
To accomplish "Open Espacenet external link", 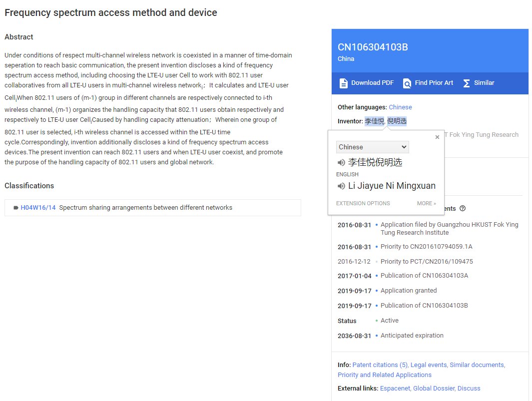I will coord(395,388).
